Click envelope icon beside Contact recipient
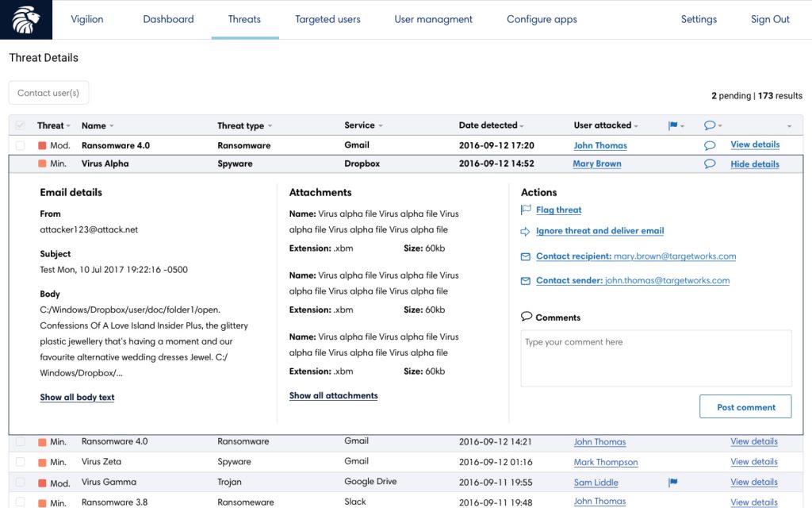This screenshot has width=812, height=508. tap(525, 256)
